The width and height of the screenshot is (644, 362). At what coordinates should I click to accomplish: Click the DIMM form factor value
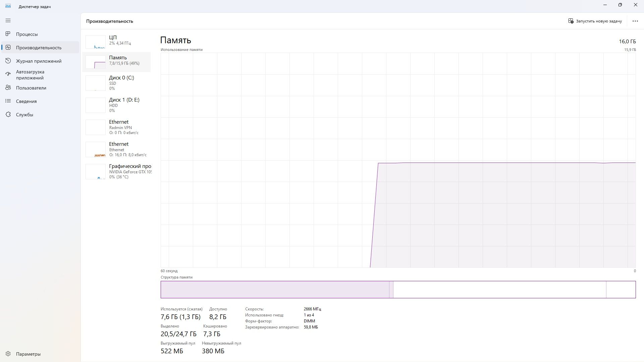click(x=309, y=321)
